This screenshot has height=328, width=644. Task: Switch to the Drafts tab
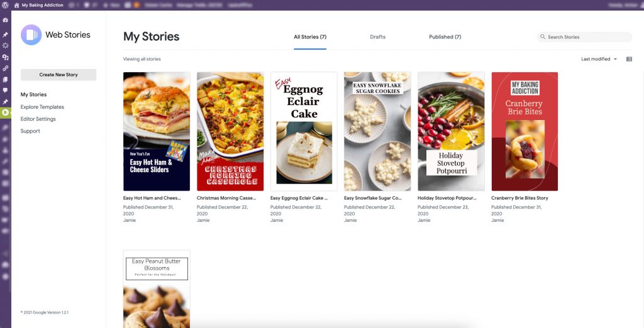point(377,37)
